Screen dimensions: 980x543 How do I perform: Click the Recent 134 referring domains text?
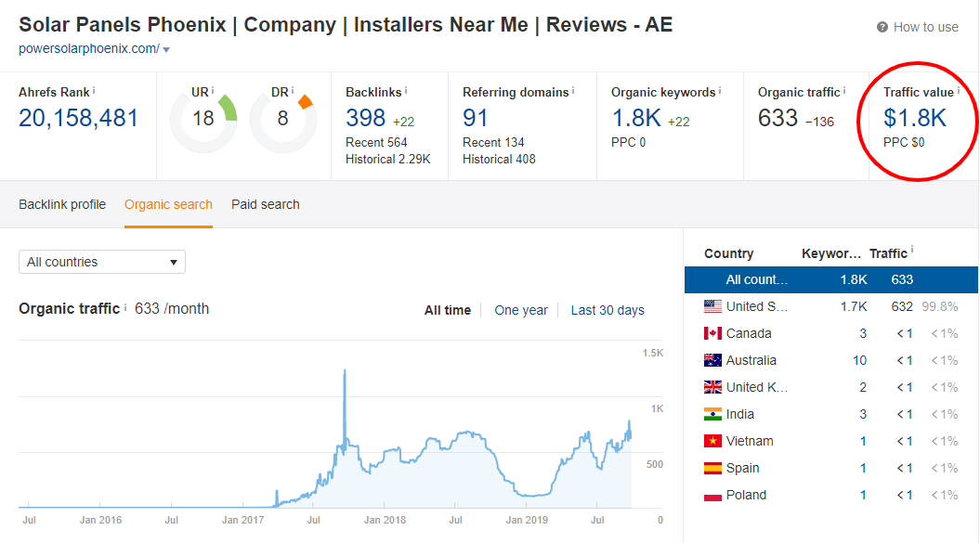point(493,142)
